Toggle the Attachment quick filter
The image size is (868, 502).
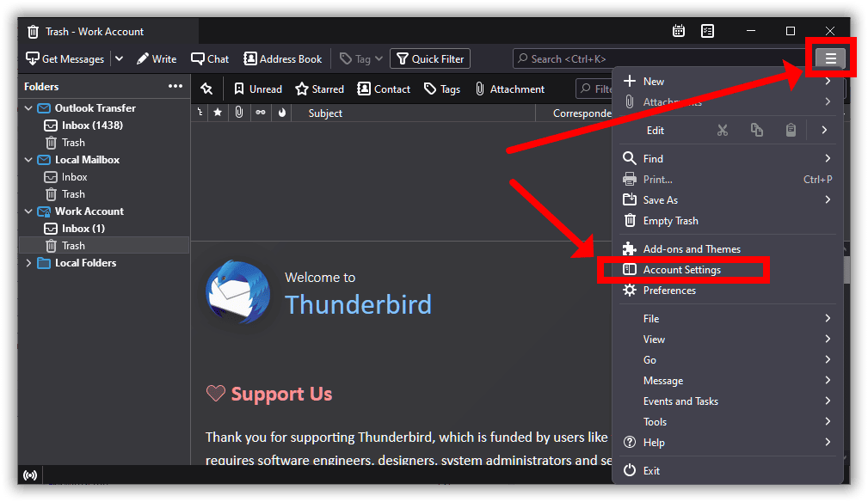point(509,89)
